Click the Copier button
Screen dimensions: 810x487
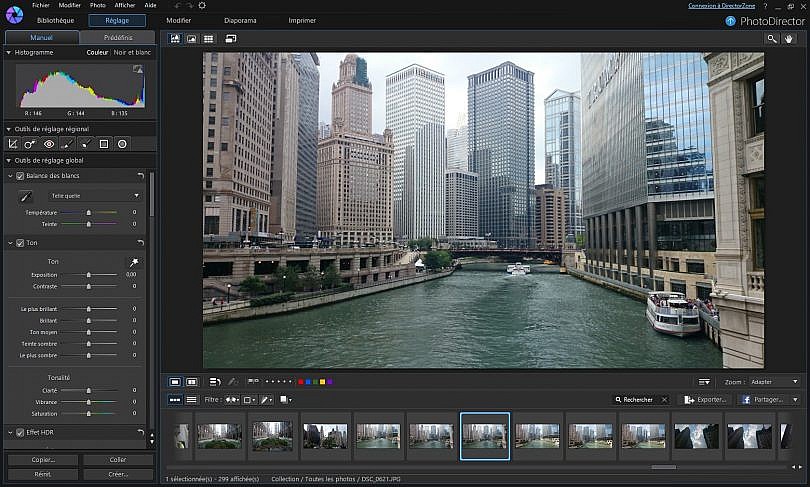pyautogui.click(x=43, y=460)
